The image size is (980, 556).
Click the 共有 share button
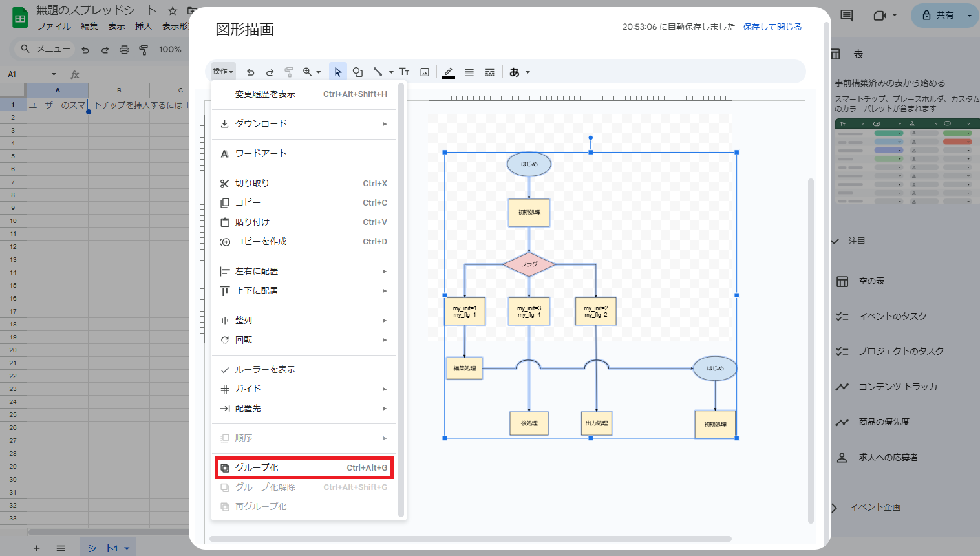click(937, 16)
